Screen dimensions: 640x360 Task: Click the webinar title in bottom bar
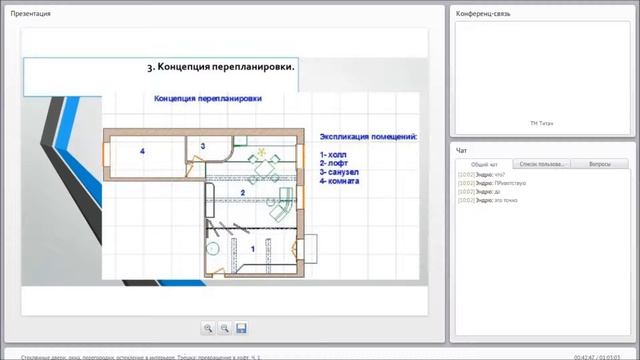(x=140, y=357)
